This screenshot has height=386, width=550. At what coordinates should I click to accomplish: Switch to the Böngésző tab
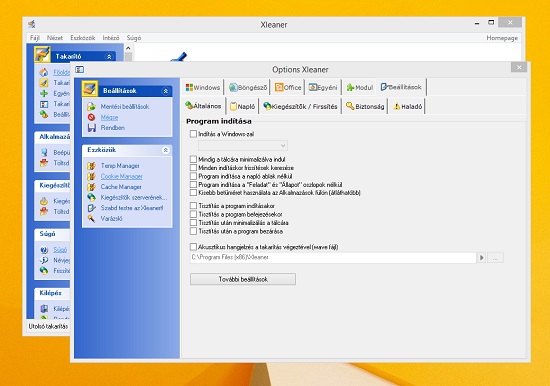(x=248, y=87)
